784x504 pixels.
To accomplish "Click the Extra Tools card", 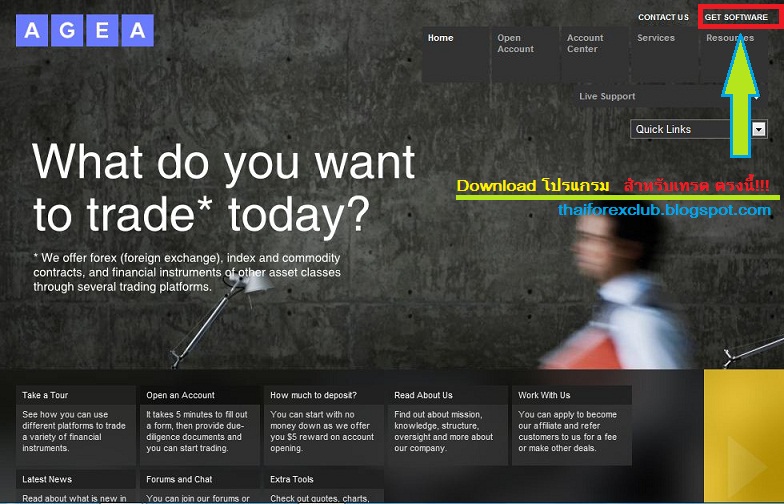I will [324, 486].
